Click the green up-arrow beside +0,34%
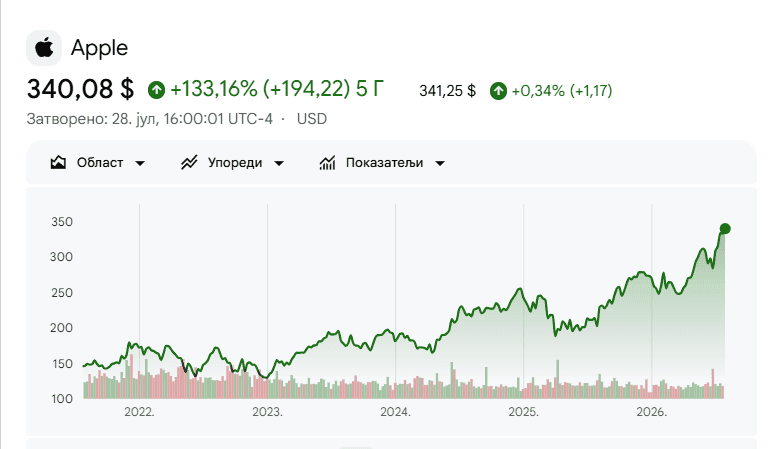Image resolution: width=778 pixels, height=449 pixels. pos(498,91)
